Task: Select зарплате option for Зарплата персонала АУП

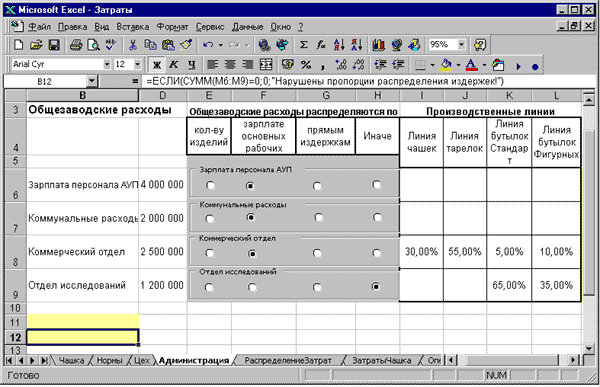Action: click(x=250, y=186)
